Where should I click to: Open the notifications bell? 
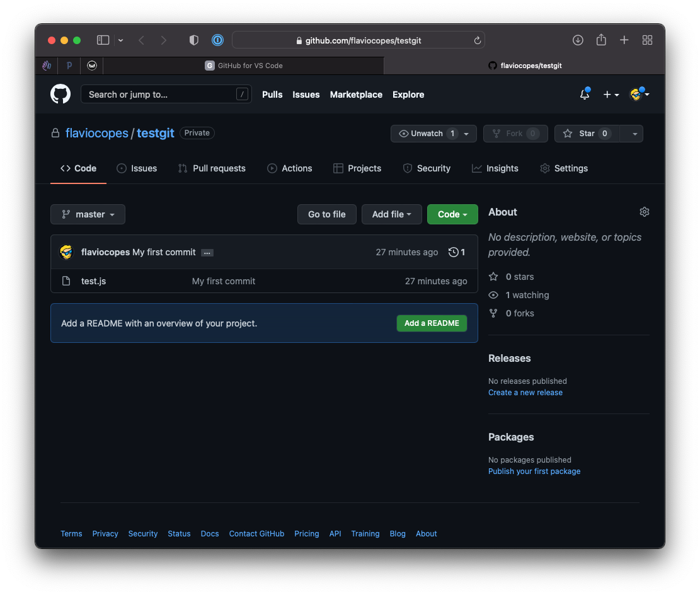point(585,95)
